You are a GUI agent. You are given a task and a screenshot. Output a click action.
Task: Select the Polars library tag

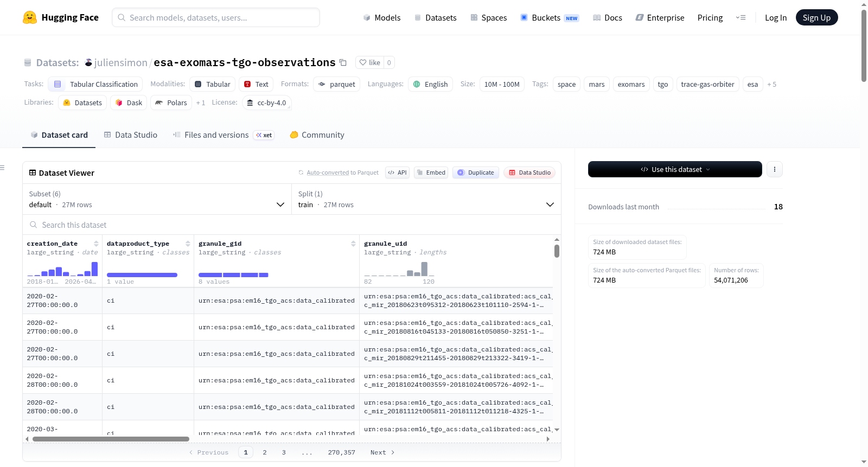[x=171, y=103]
